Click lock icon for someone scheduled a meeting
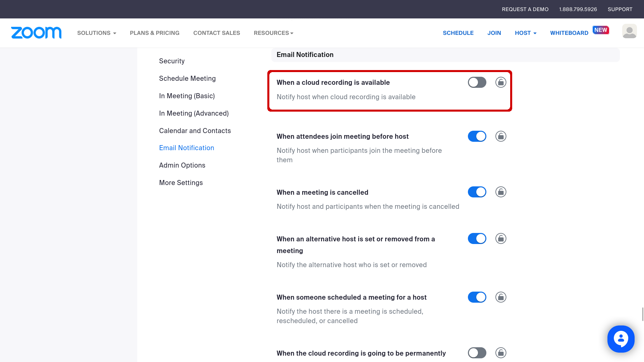 pyautogui.click(x=501, y=297)
